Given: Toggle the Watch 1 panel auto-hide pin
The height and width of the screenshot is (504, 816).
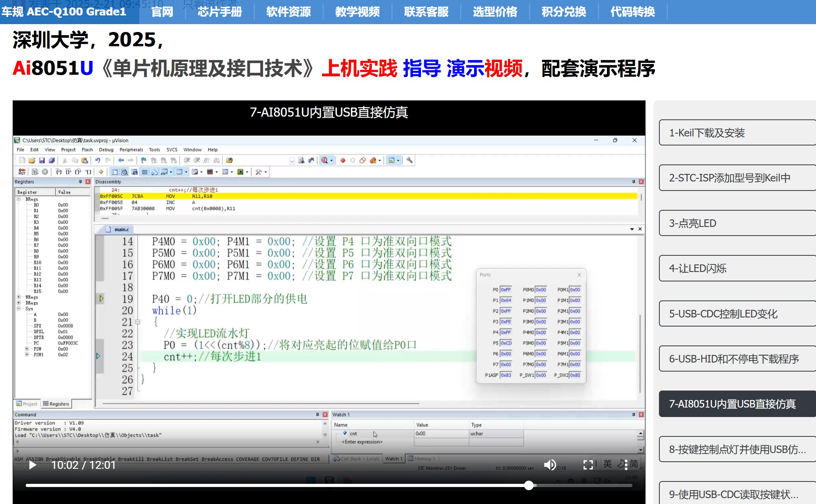Looking at the screenshot, I should [634, 415].
